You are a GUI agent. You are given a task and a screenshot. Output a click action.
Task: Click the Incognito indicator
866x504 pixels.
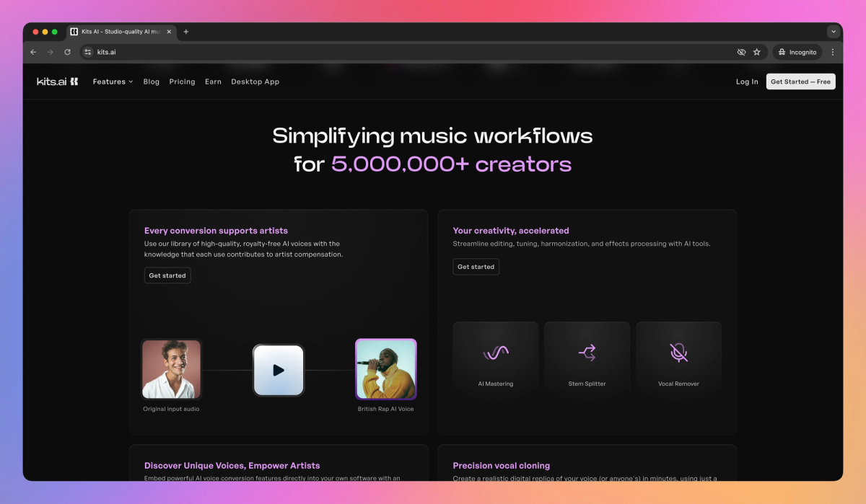coord(798,52)
